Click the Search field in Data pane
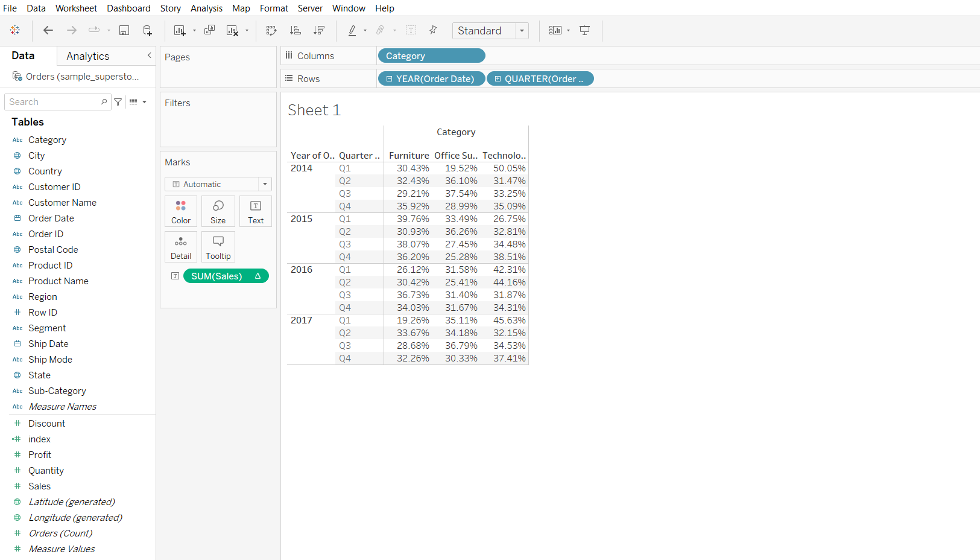Screen dimensions: 980x560 click(54, 102)
